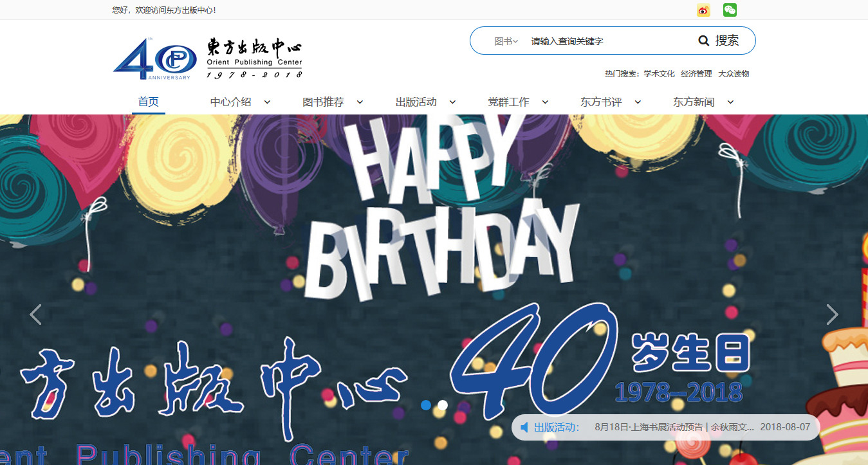Go to the 首页 home tab
868x465 pixels.
pos(149,102)
